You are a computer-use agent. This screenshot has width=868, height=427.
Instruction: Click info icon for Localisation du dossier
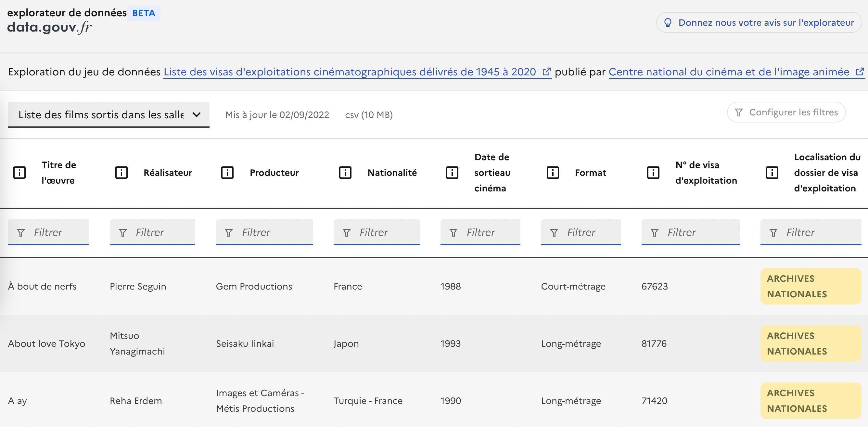pyautogui.click(x=772, y=173)
